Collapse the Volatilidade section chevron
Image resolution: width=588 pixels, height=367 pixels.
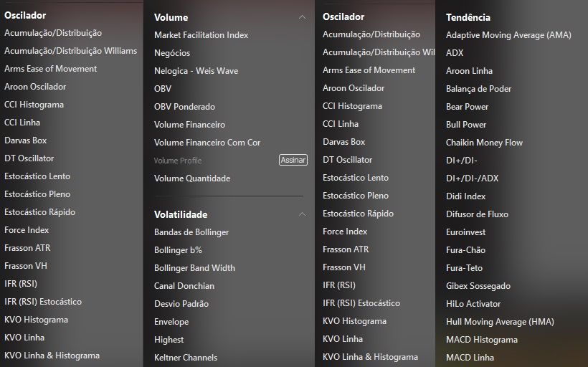[302, 214]
